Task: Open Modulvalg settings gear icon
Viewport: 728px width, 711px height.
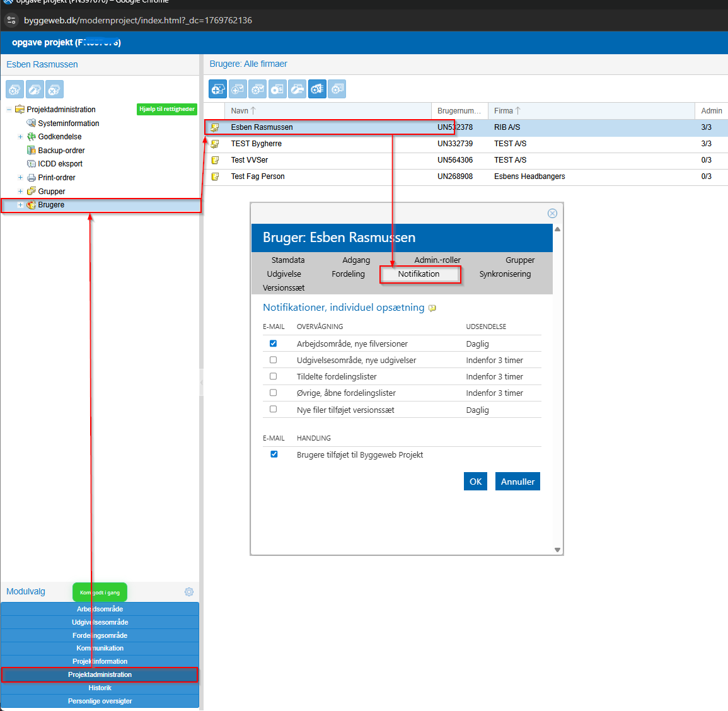Action: (x=189, y=592)
